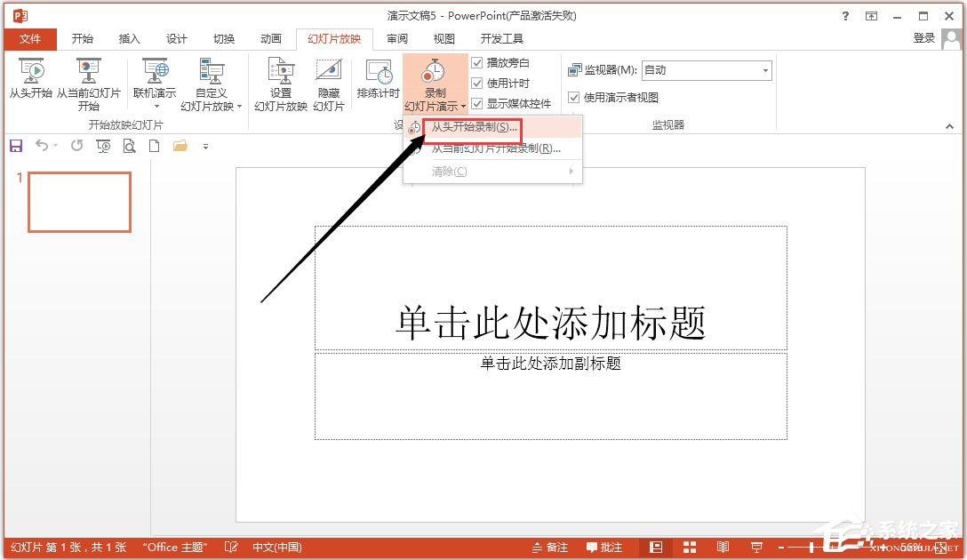Start 排练计时 rehearse timings
Screen dimensions: 967x560
(x=378, y=79)
